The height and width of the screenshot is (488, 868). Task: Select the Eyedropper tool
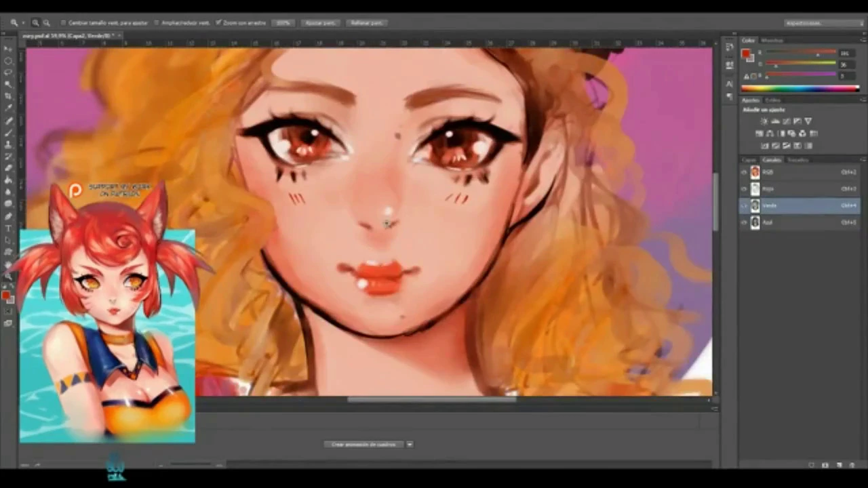8,108
